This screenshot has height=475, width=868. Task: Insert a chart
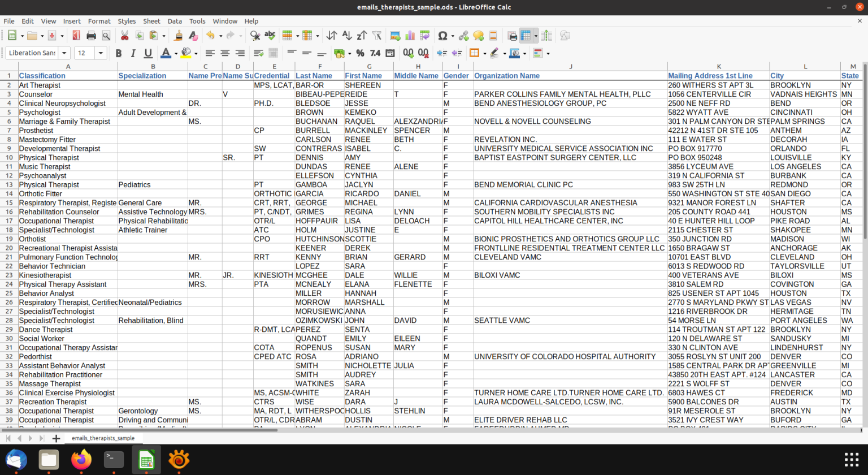pos(409,36)
